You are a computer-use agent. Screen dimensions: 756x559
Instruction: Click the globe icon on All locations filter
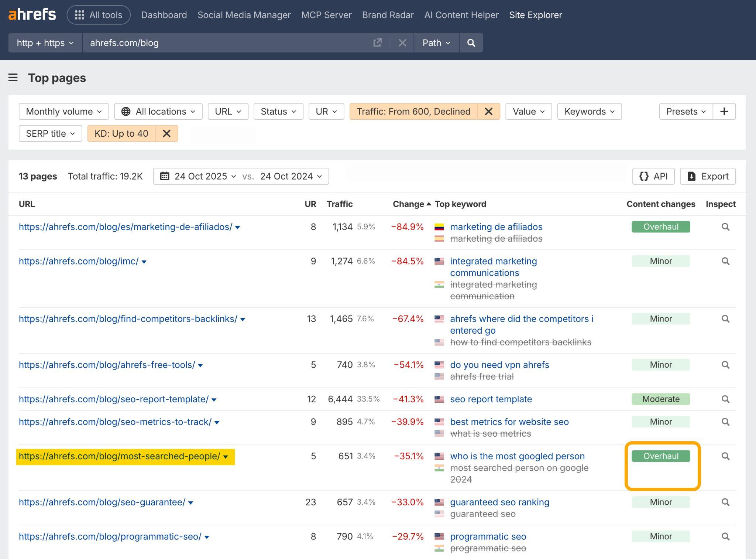126,111
